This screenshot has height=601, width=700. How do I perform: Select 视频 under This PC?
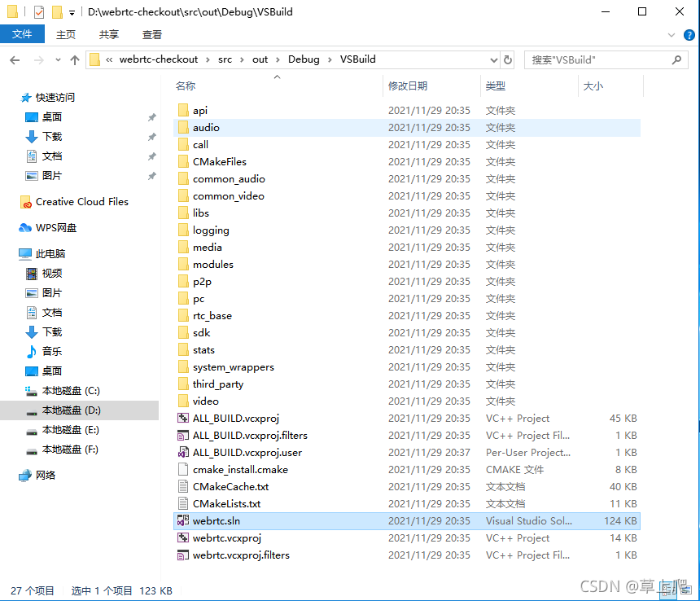point(52,274)
